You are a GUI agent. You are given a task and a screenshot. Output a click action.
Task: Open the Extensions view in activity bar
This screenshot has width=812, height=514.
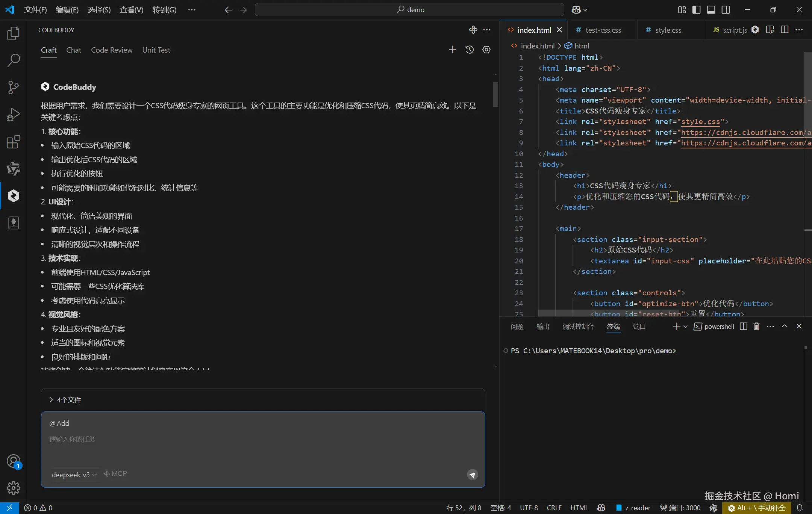click(14, 142)
